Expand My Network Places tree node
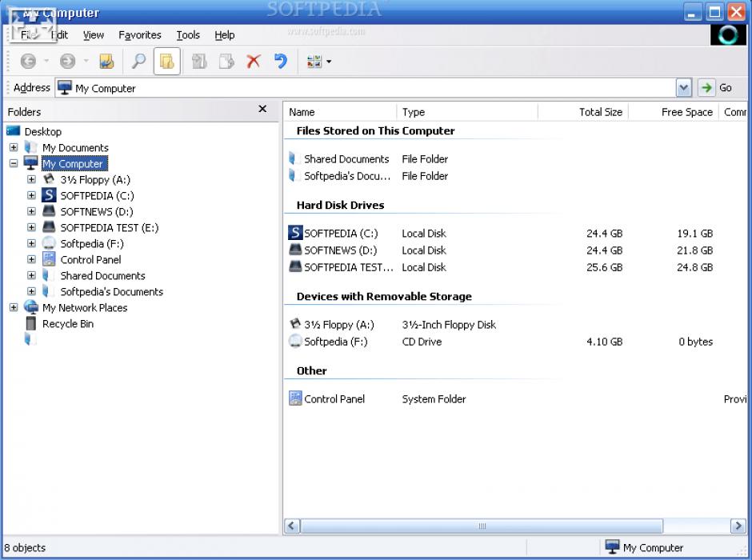This screenshot has height=560, width=752. (14, 307)
